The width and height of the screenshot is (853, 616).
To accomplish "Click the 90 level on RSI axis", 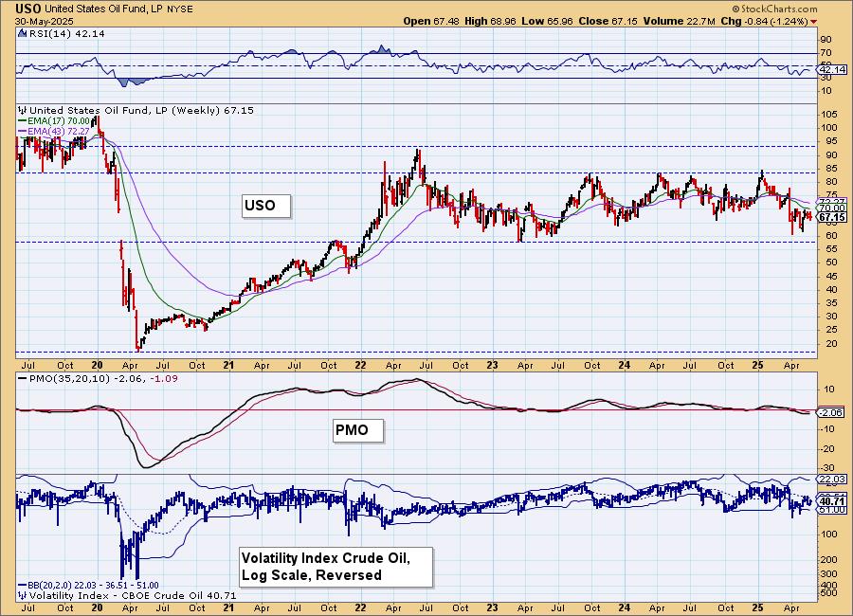I will pyautogui.click(x=826, y=39).
